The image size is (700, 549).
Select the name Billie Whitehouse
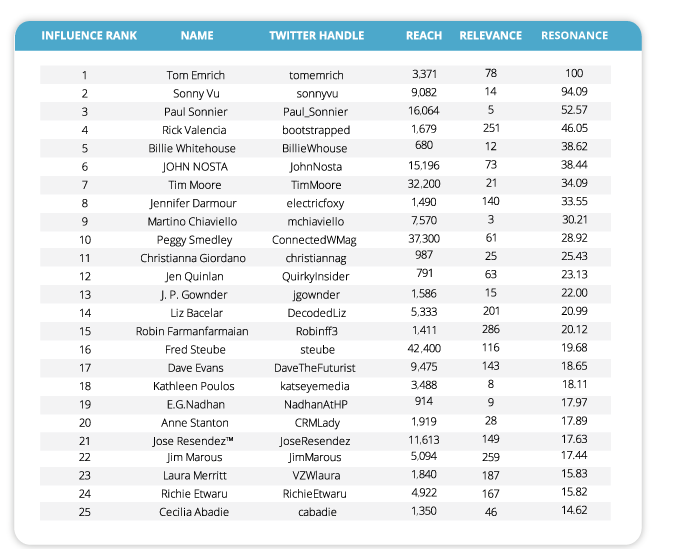point(197,148)
